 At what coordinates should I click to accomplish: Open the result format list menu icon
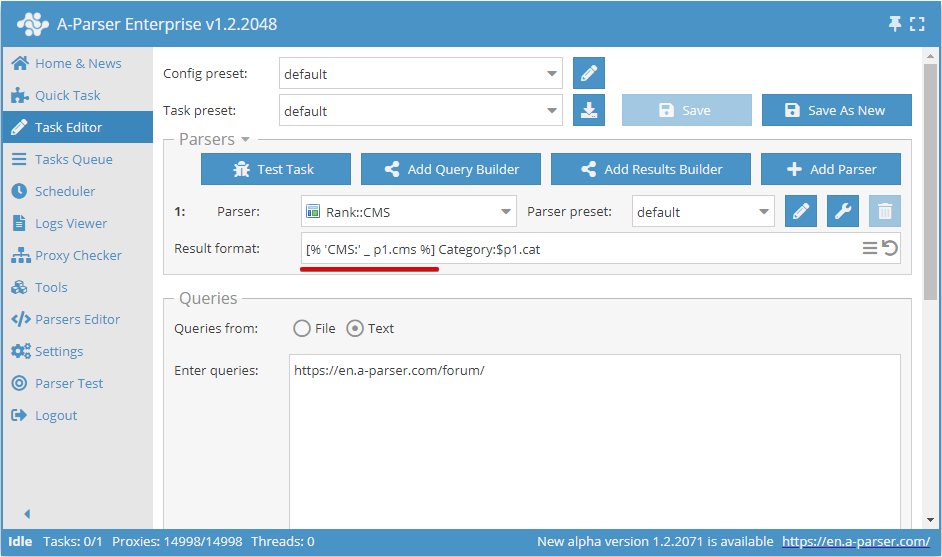(x=870, y=248)
